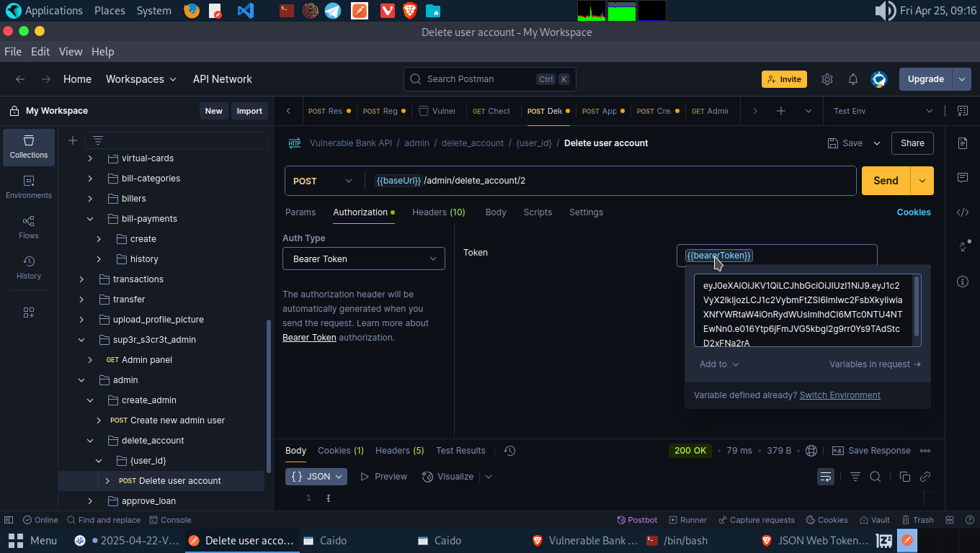Open the Environments sidebar panel
The image size is (980, 553).
29,187
